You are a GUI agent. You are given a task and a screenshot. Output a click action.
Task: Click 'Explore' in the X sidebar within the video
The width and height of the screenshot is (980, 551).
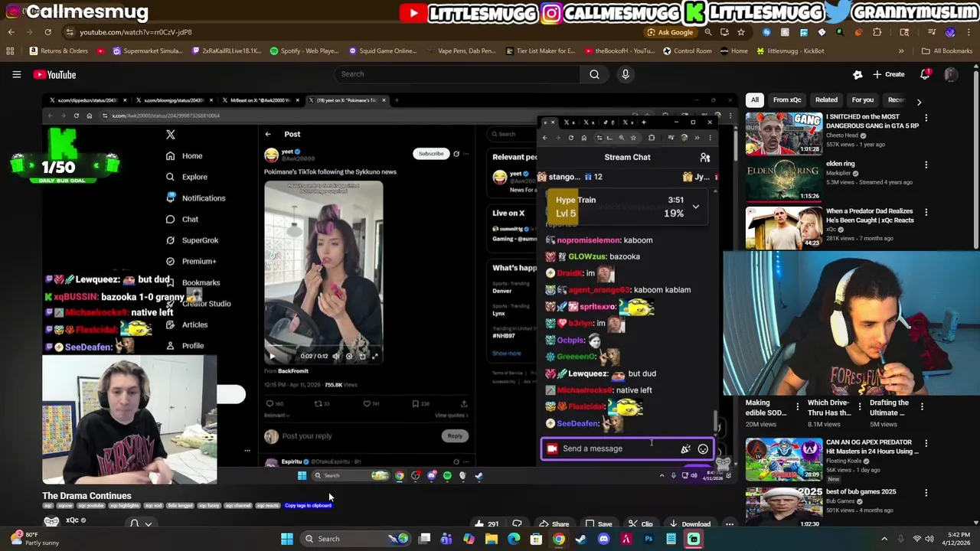tap(194, 177)
